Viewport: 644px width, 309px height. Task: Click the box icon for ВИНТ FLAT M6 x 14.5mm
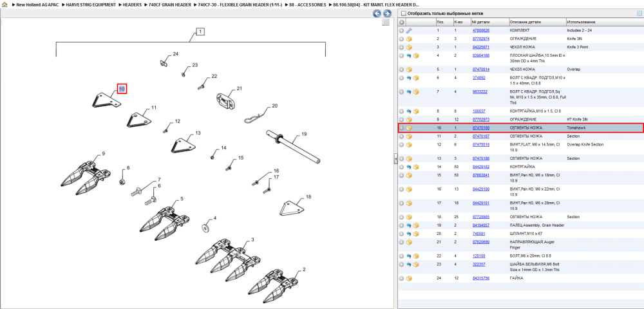point(409,144)
